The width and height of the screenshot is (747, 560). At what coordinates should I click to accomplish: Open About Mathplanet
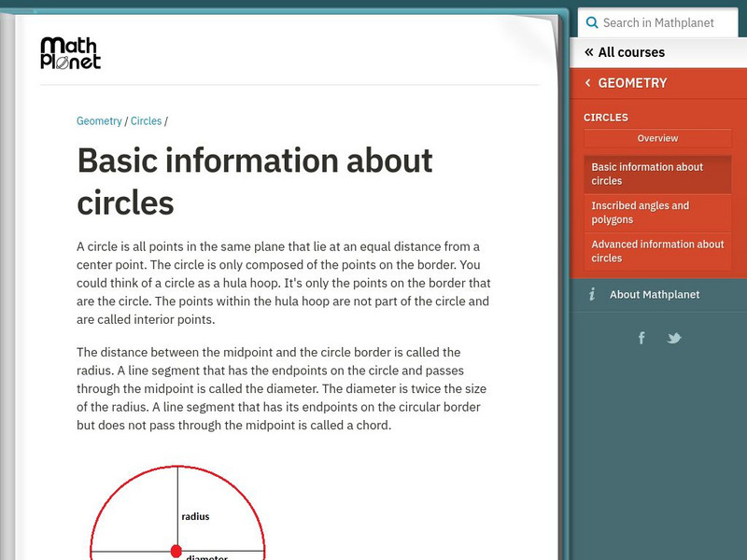coord(656,294)
